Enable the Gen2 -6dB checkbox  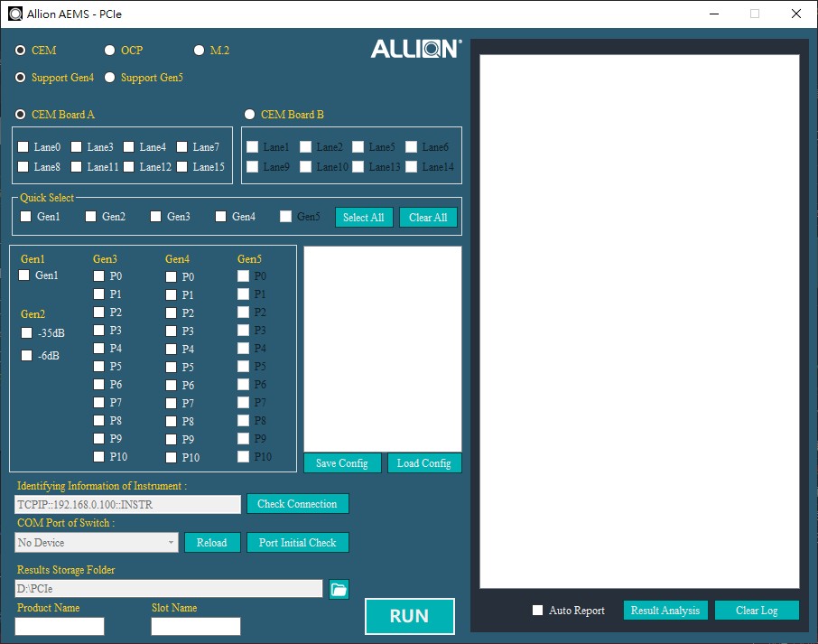(26, 355)
